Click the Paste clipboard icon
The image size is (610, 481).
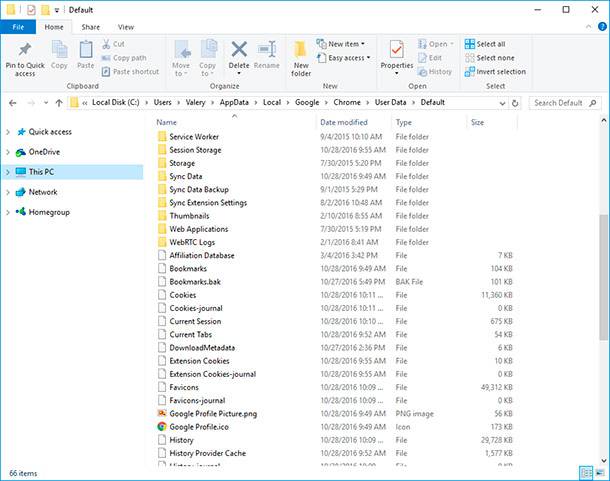tap(86, 50)
